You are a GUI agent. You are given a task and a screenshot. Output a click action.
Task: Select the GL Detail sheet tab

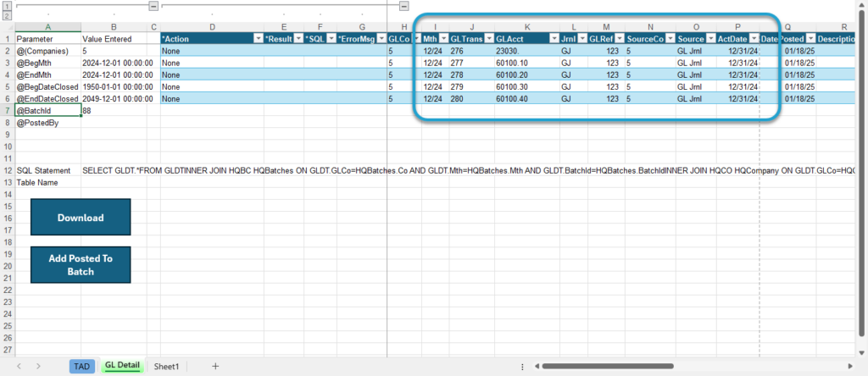pyautogui.click(x=122, y=366)
